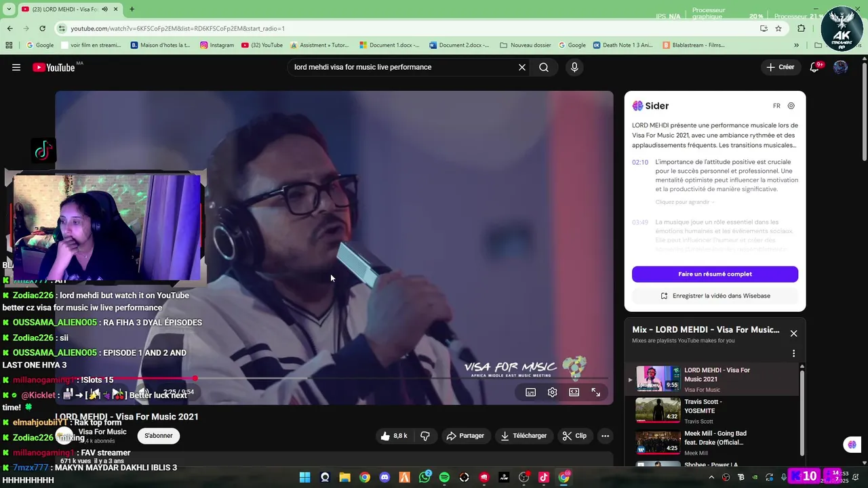Subscribe with the S'abonner button
The height and width of the screenshot is (488, 868).
tap(159, 436)
